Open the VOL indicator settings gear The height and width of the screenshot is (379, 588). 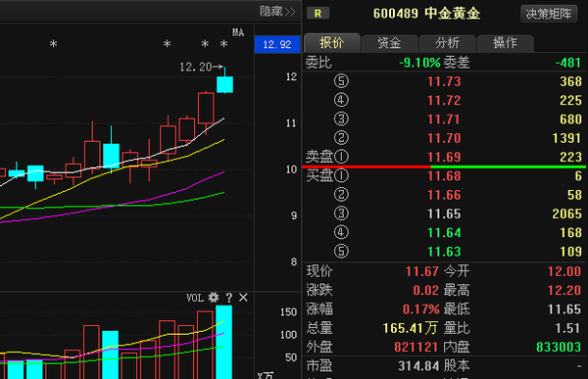pos(214,298)
